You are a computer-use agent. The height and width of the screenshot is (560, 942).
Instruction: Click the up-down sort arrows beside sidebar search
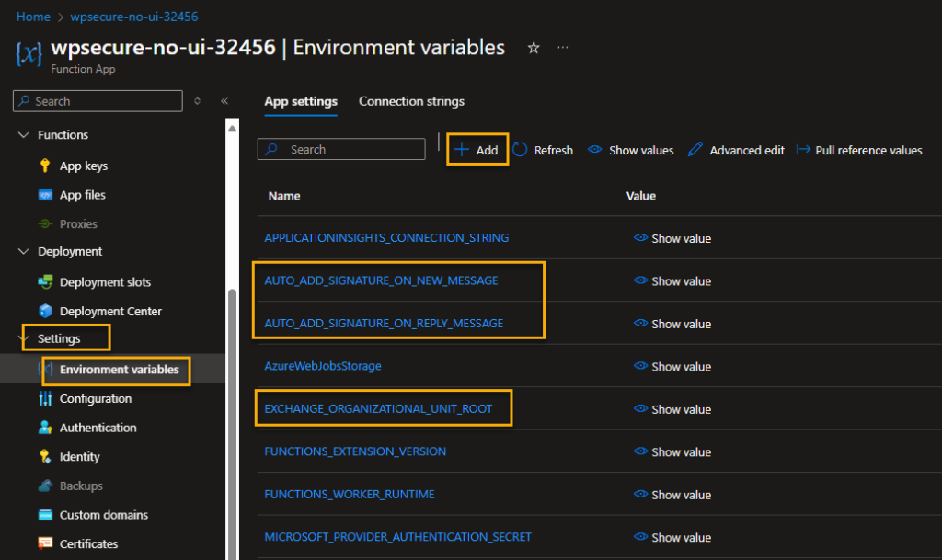coord(197,101)
